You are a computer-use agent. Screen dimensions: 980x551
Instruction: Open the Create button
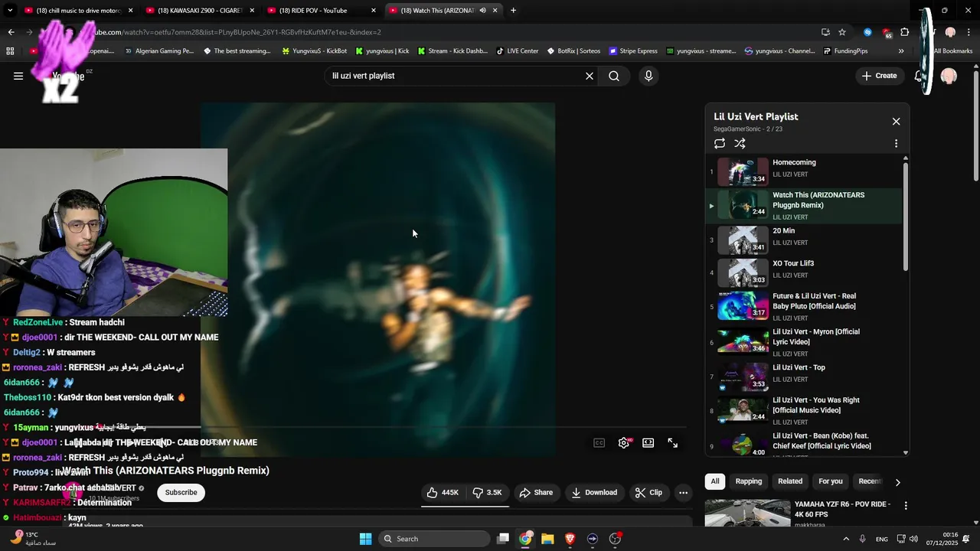879,76
